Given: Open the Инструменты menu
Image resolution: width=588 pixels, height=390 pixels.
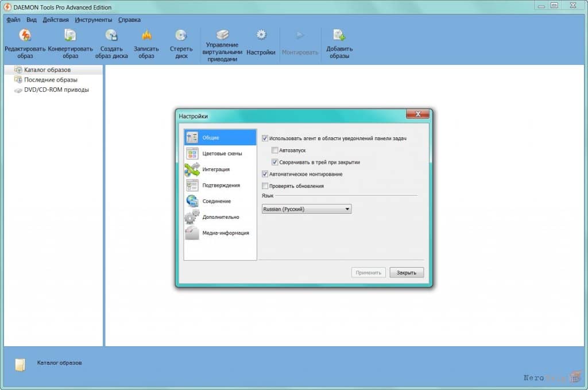Looking at the screenshot, I should click(94, 20).
